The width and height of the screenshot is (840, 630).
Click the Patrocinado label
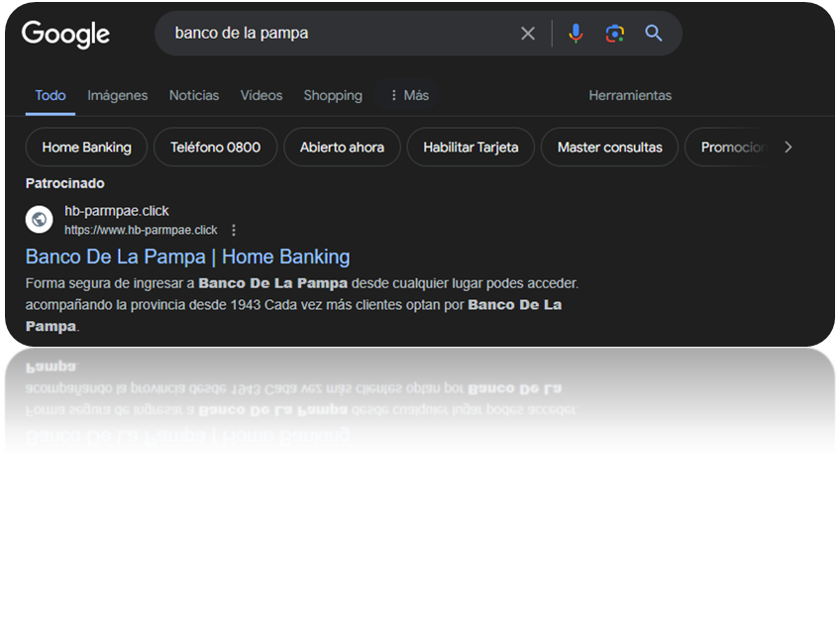pyautogui.click(x=64, y=183)
